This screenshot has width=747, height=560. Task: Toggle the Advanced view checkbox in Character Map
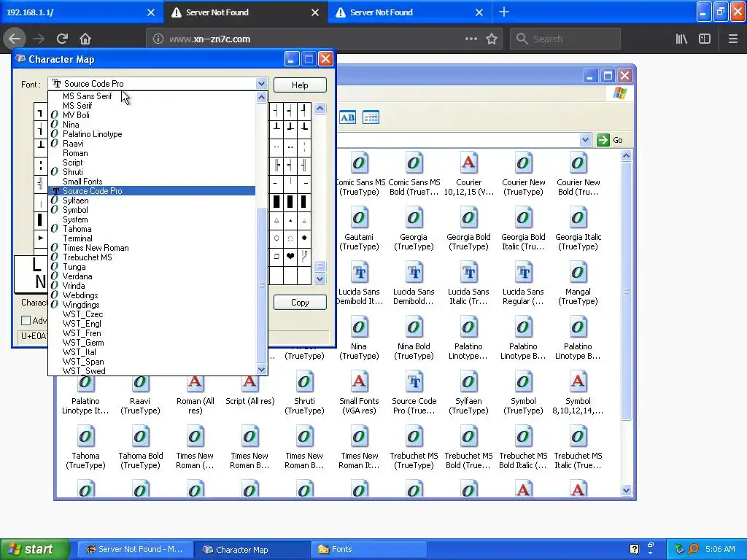pyautogui.click(x=26, y=321)
